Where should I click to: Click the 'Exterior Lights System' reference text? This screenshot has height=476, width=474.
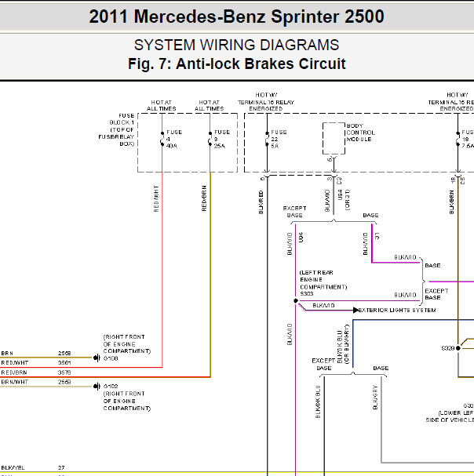396,310
